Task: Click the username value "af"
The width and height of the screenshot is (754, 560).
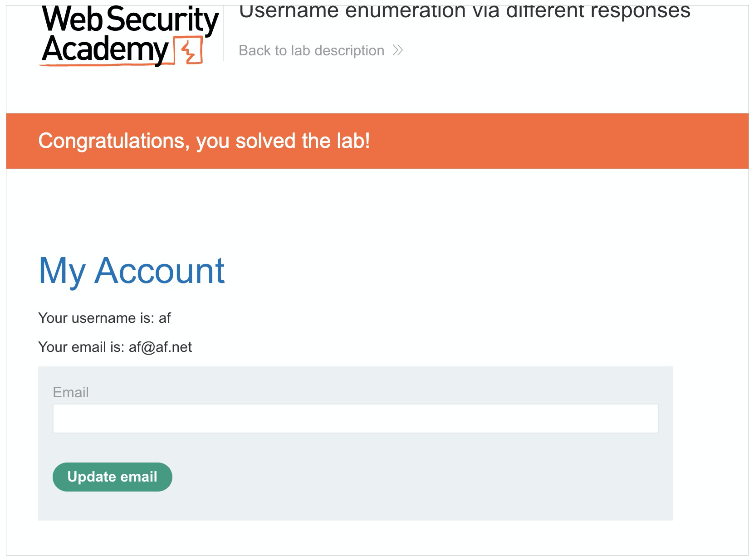Action: tap(165, 318)
